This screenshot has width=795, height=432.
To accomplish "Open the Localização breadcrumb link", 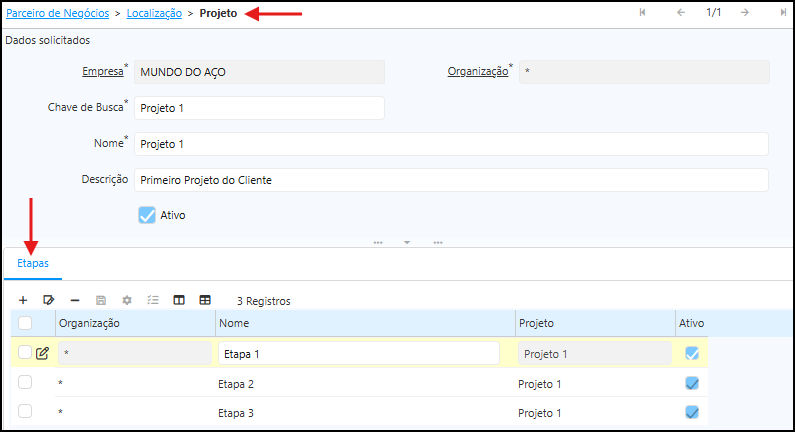I will [x=154, y=13].
